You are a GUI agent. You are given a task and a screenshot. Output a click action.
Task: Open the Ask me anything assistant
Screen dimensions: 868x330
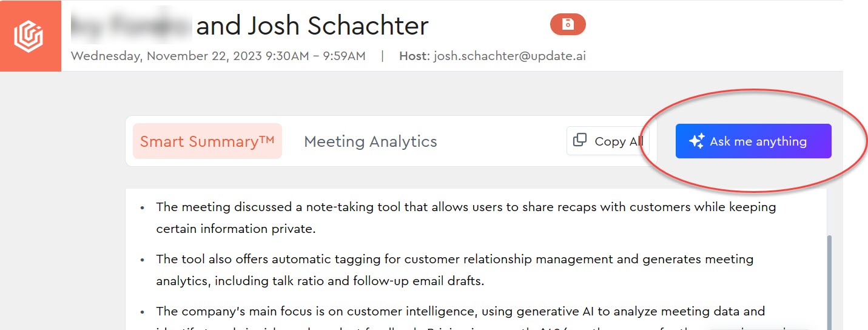[x=753, y=141]
